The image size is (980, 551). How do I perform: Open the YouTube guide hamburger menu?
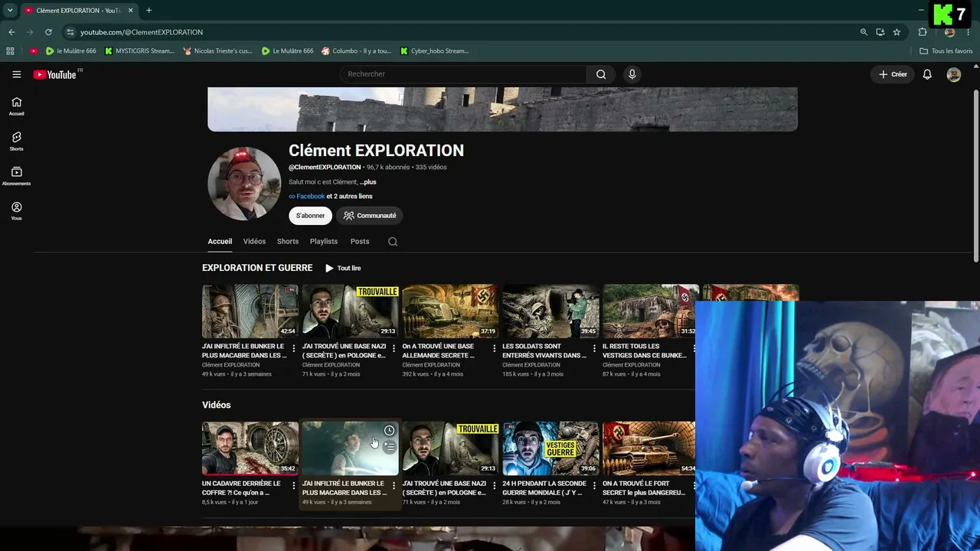[x=16, y=74]
